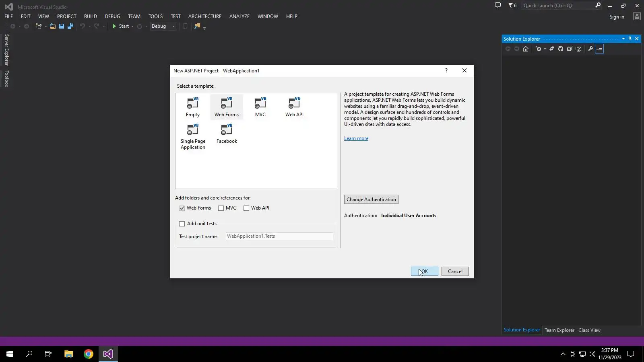Expand the New Project dropdown arrow
The image size is (644, 362).
[x=45, y=26]
